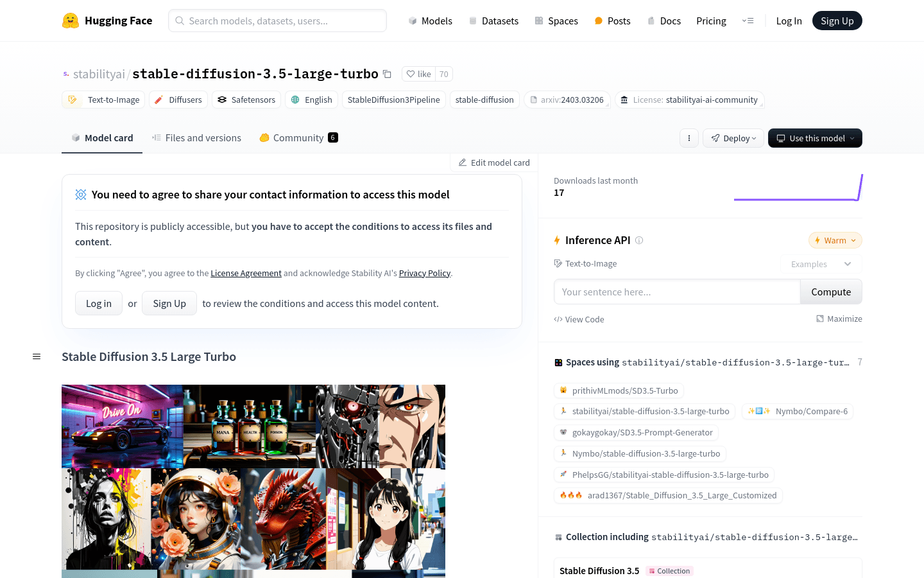This screenshot has width=924, height=578.
Task: Open the Docs navigation item
Action: click(x=663, y=21)
